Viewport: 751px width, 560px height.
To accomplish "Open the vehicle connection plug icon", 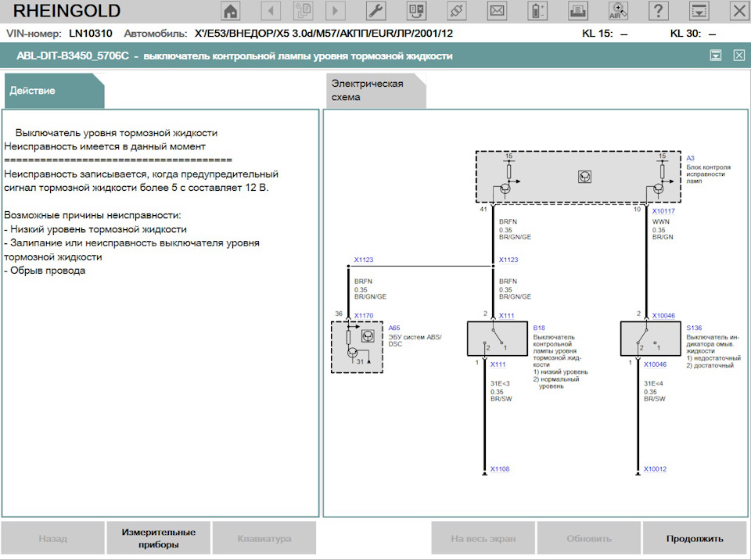I will (456, 10).
